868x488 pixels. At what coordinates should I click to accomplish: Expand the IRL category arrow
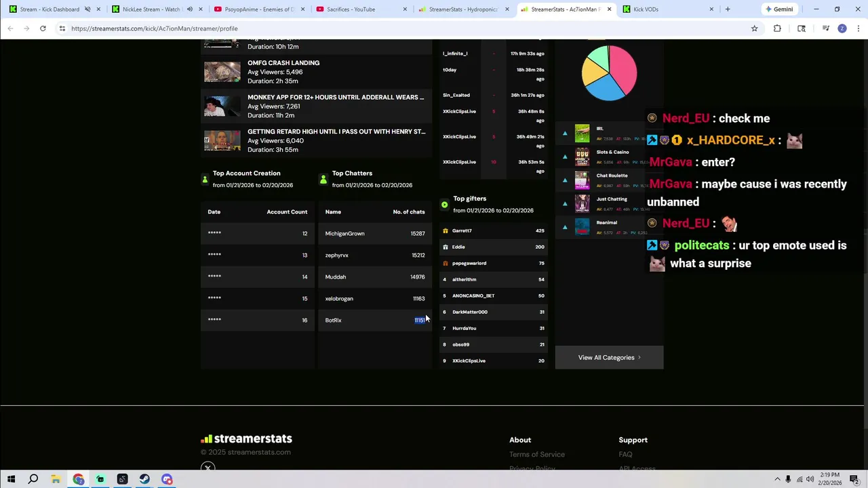coord(565,134)
